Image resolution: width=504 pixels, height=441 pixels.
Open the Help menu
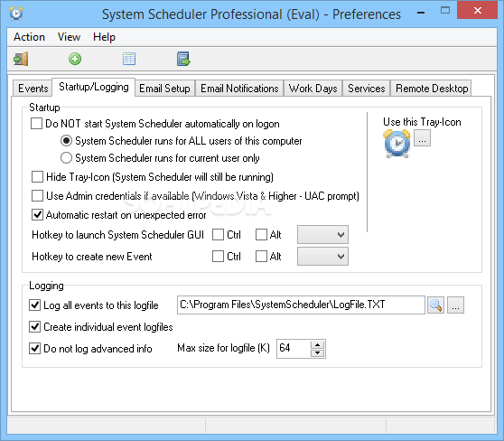click(x=104, y=37)
